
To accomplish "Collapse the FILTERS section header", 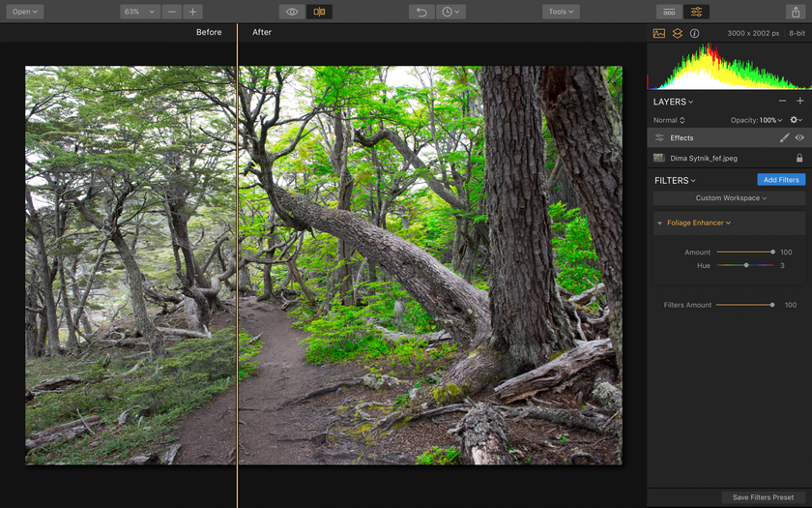I will tap(675, 180).
